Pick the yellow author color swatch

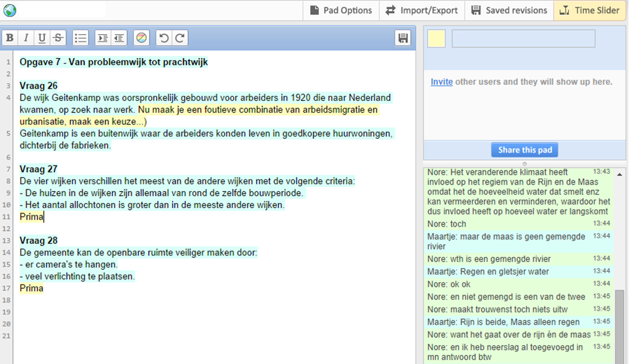pos(436,39)
